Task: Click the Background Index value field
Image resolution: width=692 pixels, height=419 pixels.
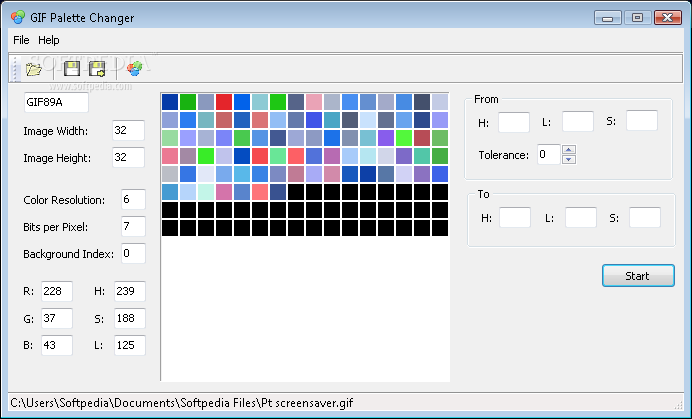Action: pyautogui.click(x=133, y=253)
